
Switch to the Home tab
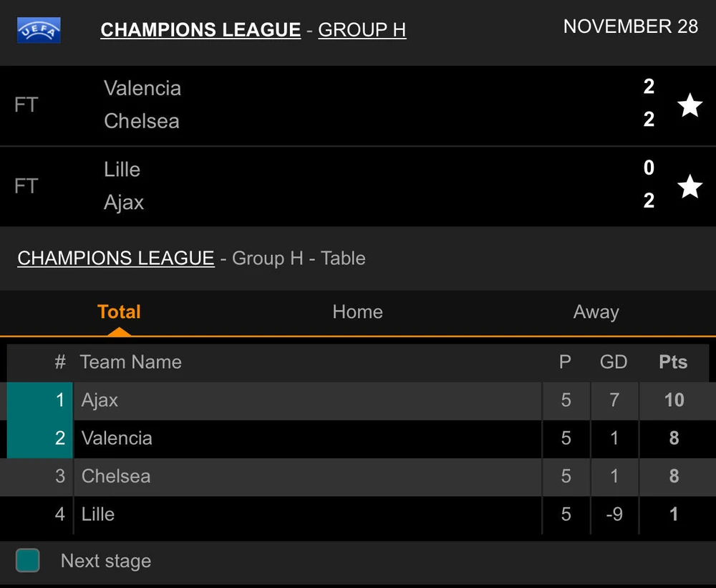357,312
